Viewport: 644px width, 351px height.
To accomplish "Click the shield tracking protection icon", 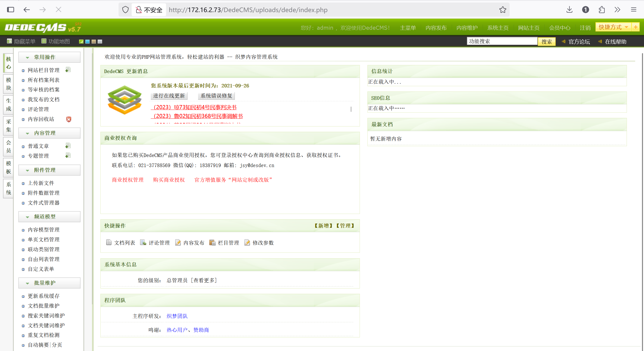I will [125, 10].
